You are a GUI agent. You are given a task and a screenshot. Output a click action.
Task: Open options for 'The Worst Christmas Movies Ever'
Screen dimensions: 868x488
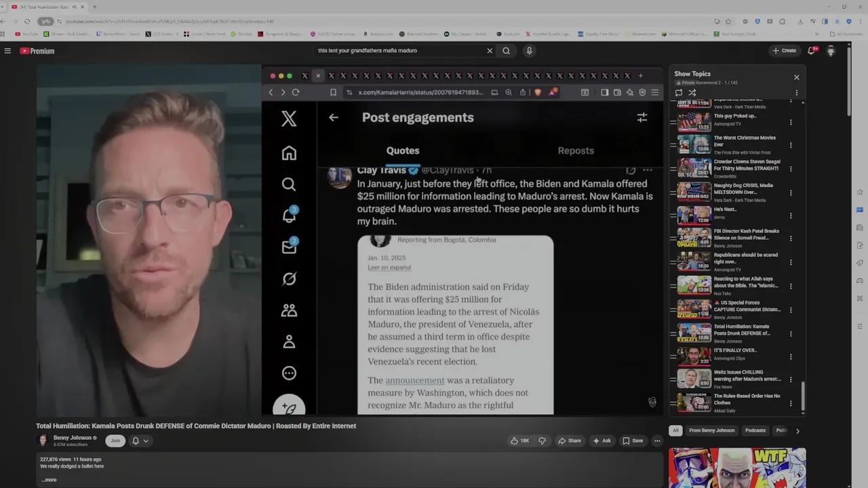[x=791, y=145]
